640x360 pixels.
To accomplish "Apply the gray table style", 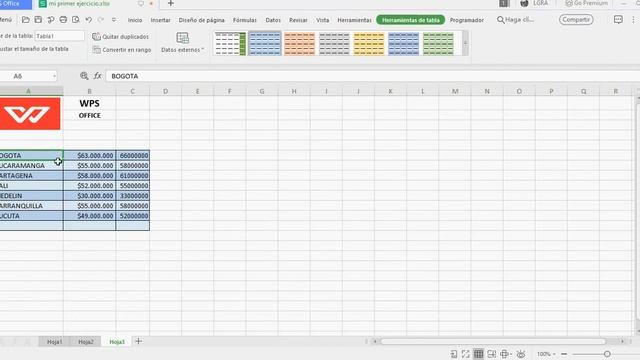I will [334, 44].
